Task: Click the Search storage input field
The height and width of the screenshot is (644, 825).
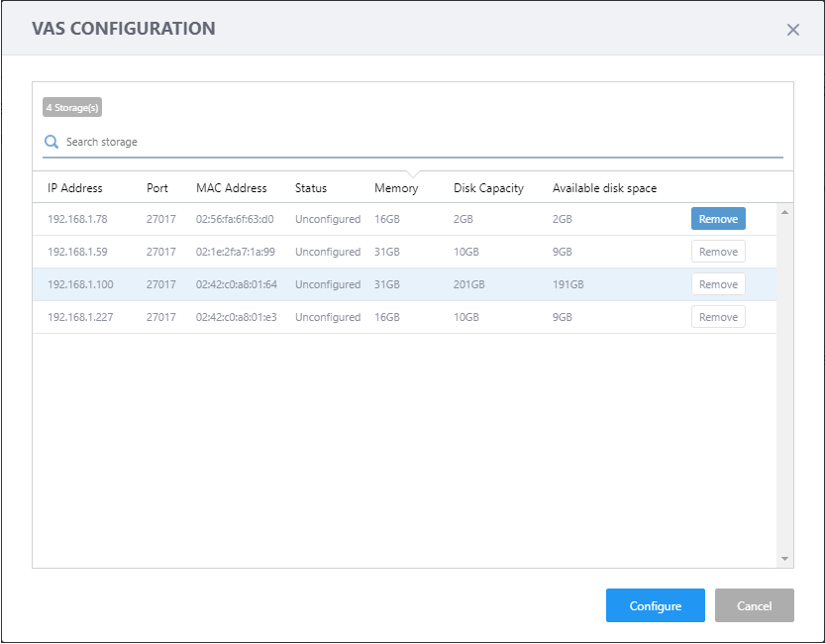Action: 416,142
